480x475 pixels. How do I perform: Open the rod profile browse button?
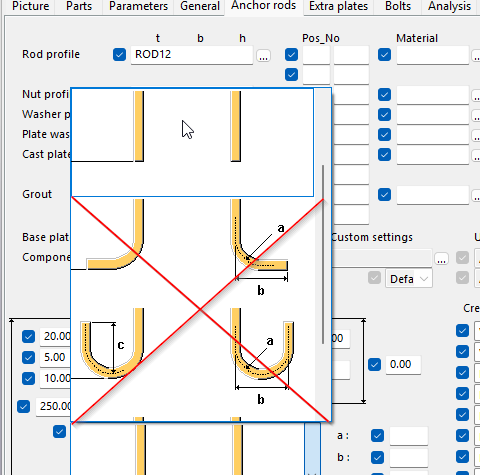tap(263, 55)
